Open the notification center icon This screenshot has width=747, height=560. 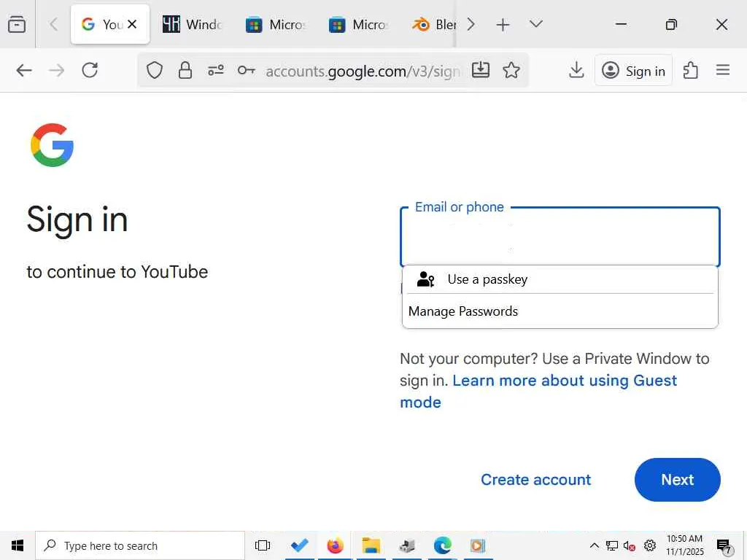(723, 546)
